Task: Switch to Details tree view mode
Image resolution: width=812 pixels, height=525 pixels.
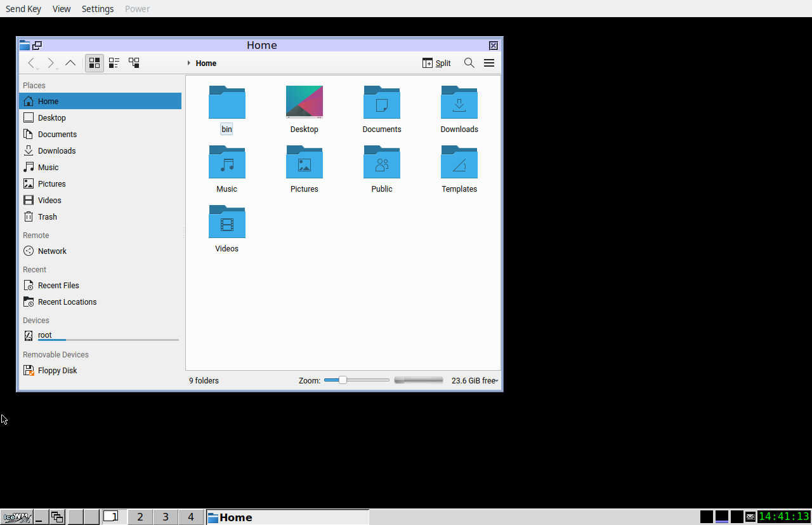Action: coord(134,63)
